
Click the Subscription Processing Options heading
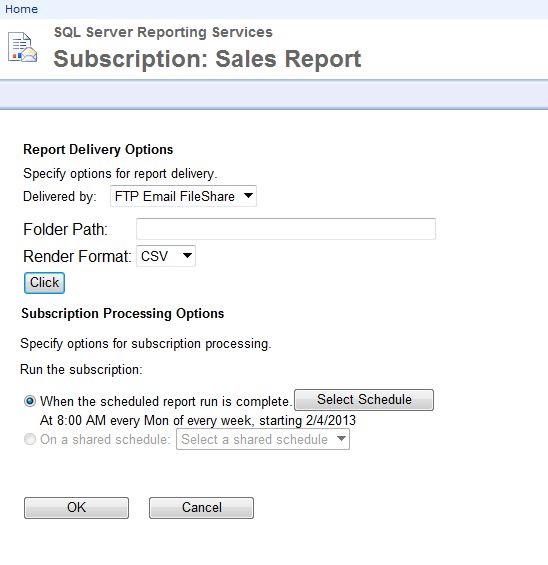(122, 313)
